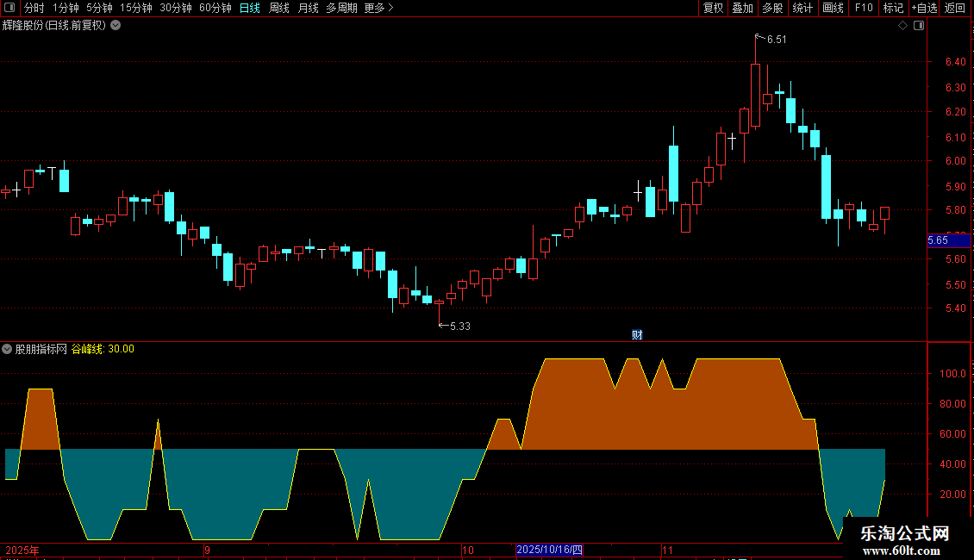Click the 辉隆股份(日线.前复权) chart title
This screenshot has height=560, width=974.
coord(54,26)
